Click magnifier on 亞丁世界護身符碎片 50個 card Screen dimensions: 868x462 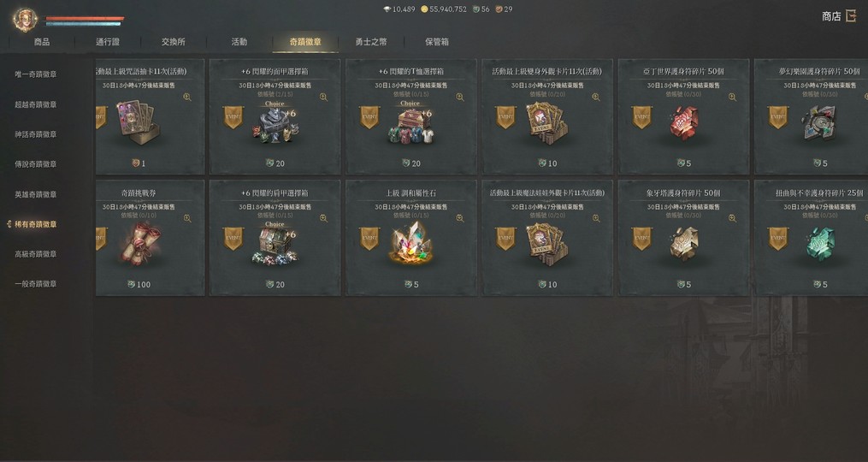tap(732, 97)
